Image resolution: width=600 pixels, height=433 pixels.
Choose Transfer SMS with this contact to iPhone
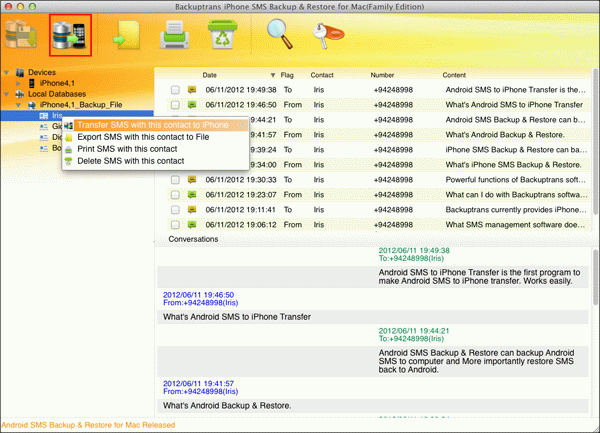(156, 125)
